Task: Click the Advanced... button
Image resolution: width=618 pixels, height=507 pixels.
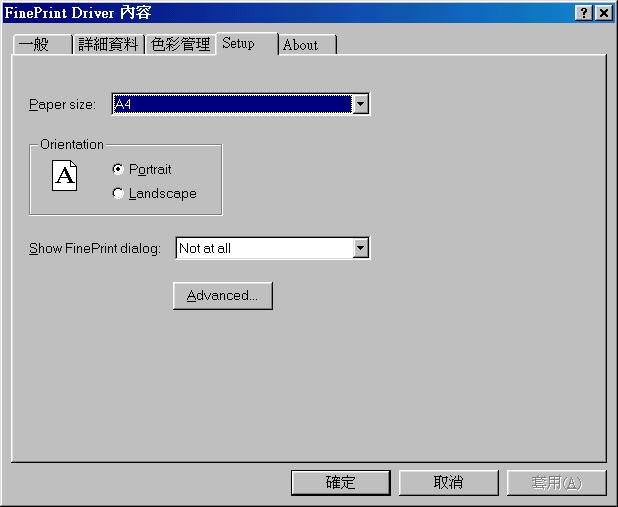Action: (223, 296)
